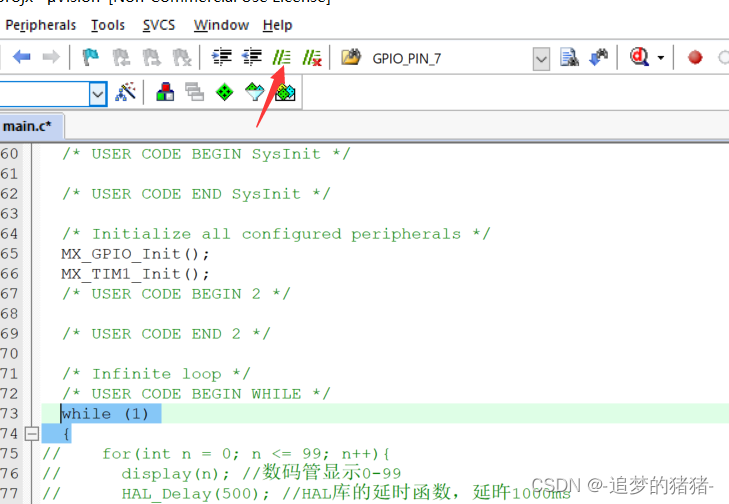This screenshot has height=504, width=729.
Task: Go to next bookmark
Action: (x=152, y=58)
